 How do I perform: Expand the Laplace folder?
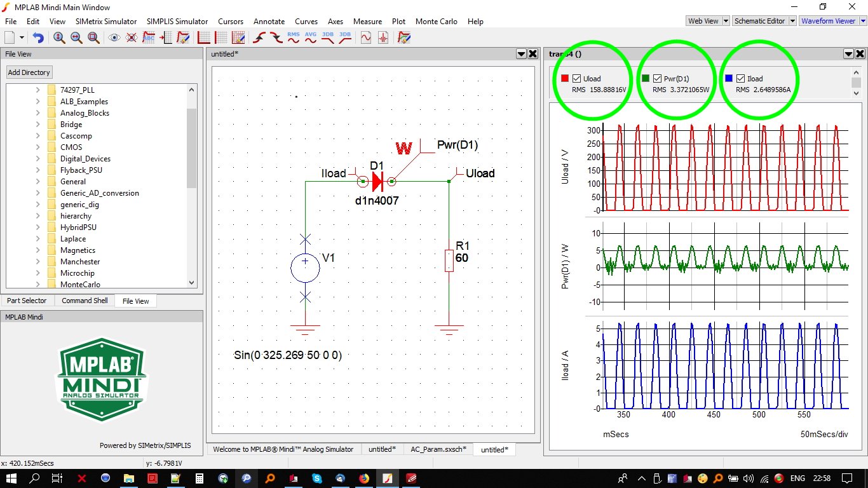coord(37,239)
